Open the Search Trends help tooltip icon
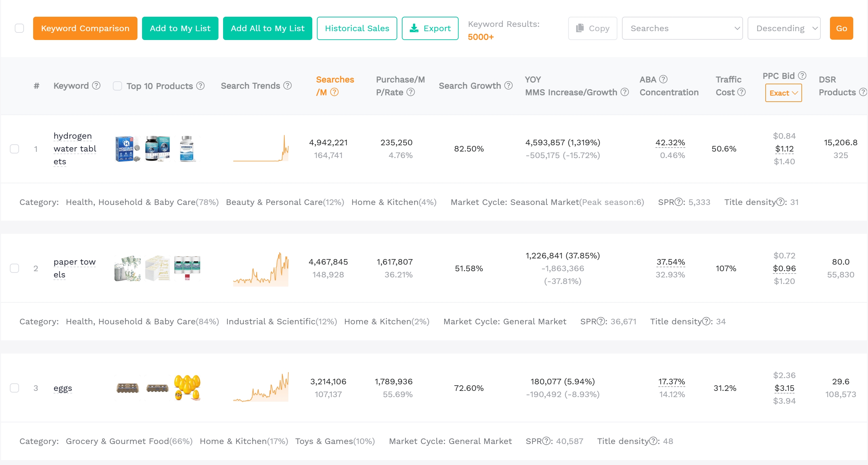The width and height of the screenshot is (868, 465). [287, 86]
